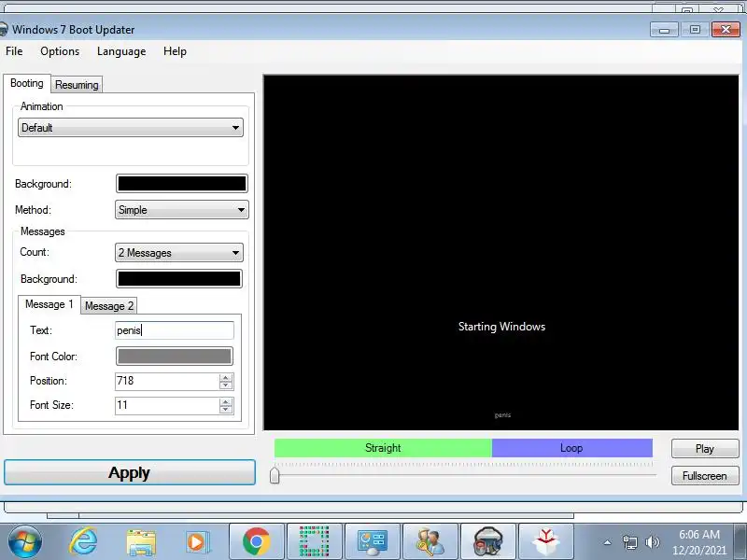The image size is (747, 560).
Task: Click the animation frame slider thumb
Action: click(275, 475)
